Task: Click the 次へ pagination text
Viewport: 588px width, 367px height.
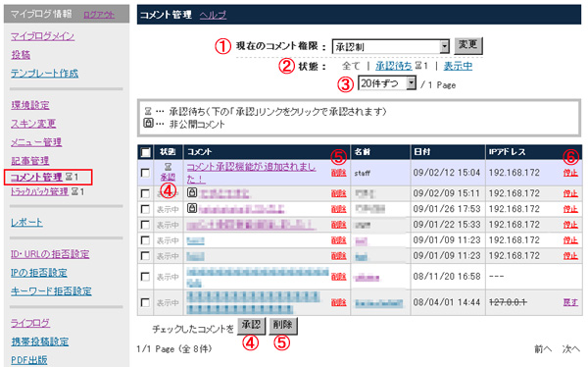Action: point(570,349)
